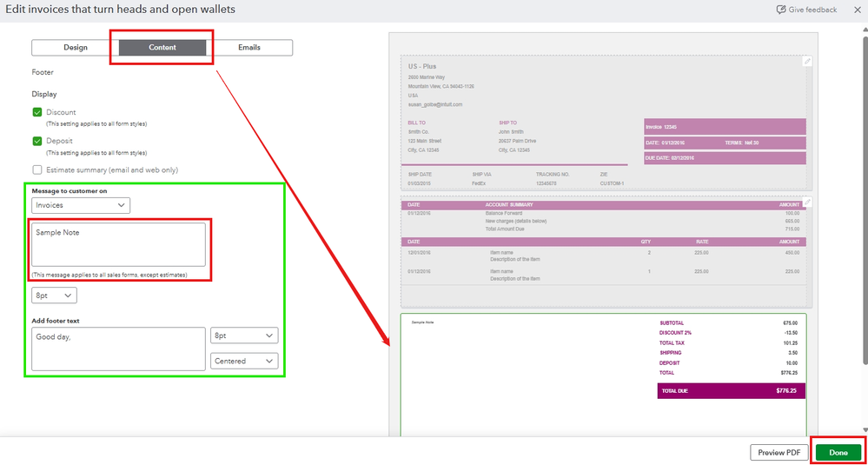Screen dimensions: 868x465
Task: Click Give feedback link
Action: pyautogui.click(x=812, y=10)
